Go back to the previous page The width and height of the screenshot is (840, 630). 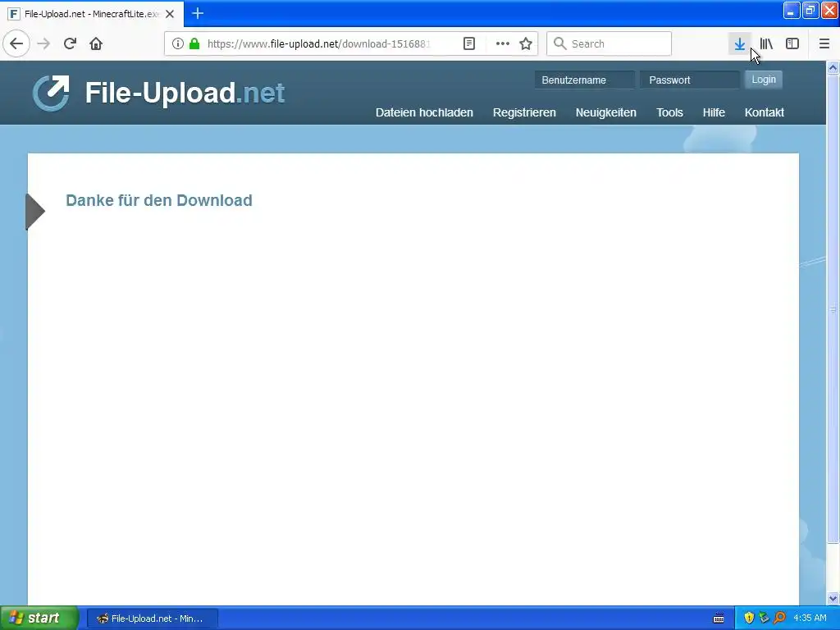(x=16, y=43)
